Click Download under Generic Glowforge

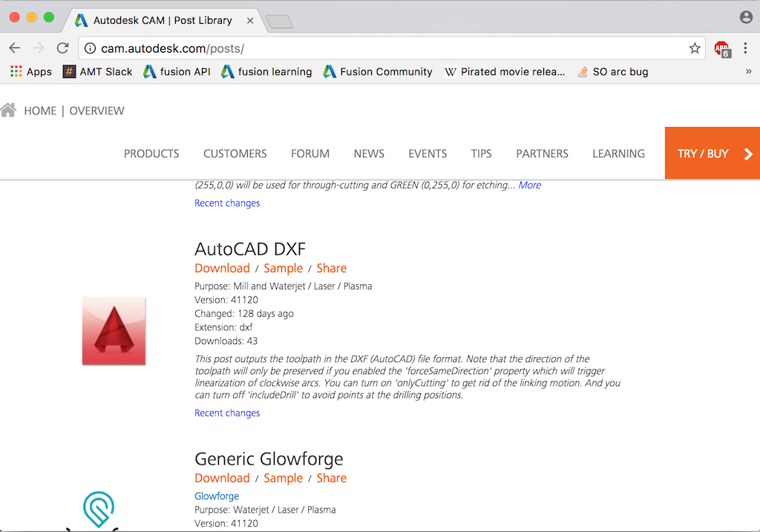click(x=222, y=479)
